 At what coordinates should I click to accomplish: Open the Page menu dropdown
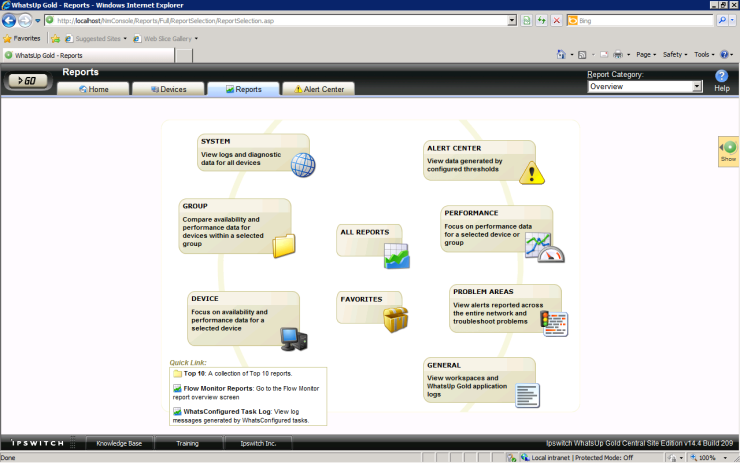[646, 55]
